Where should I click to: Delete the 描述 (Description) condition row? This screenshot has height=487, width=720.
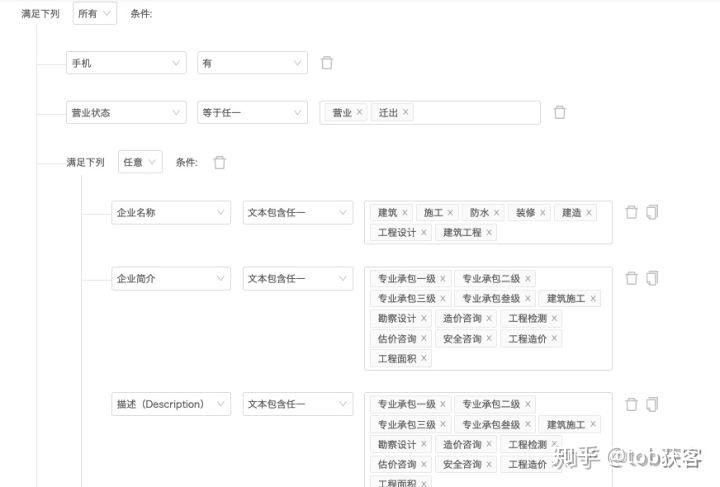coord(631,404)
